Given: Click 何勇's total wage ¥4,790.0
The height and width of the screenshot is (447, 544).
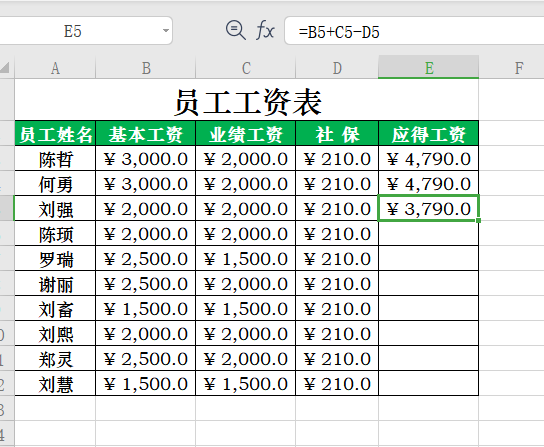Looking at the screenshot, I should (428, 183).
